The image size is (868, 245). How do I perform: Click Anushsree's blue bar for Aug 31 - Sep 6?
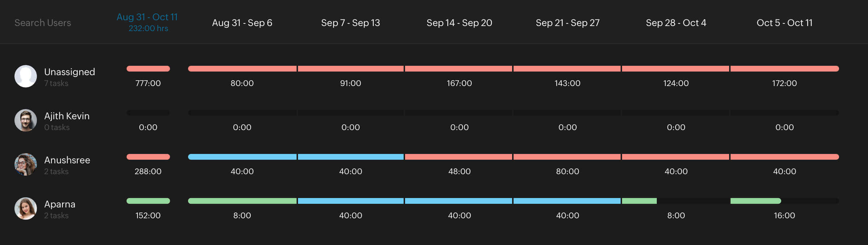242,157
